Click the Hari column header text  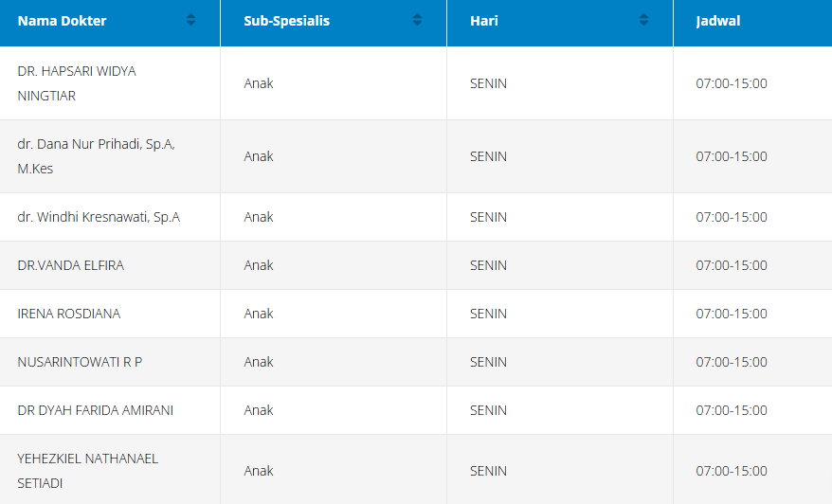(484, 21)
